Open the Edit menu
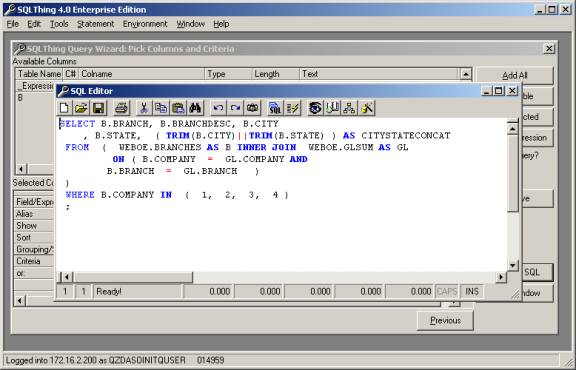Image resolution: width=576 pixels, height=370 pixels. pos(34,24)
